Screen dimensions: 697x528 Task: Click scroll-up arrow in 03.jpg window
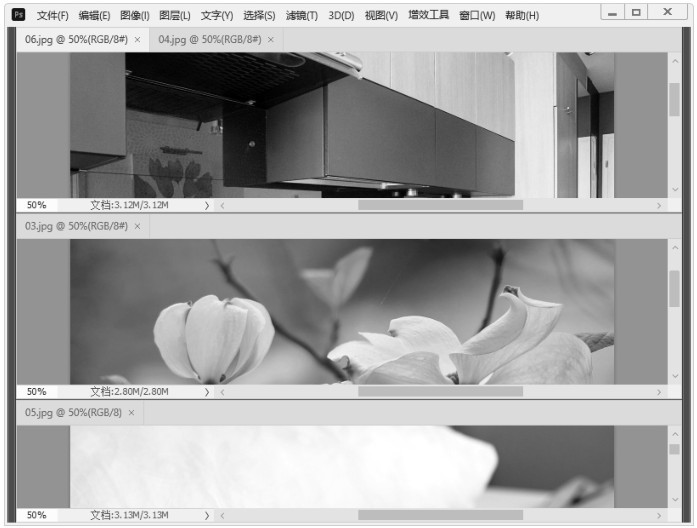[x=675, y=248]
